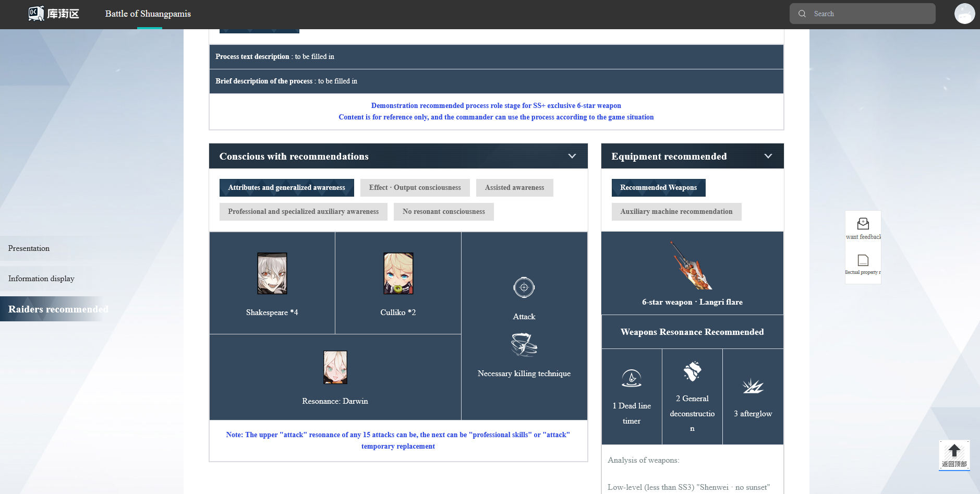Click the Necessary killing technique icon
Screen dimensions: 980x494
[524, 345]
